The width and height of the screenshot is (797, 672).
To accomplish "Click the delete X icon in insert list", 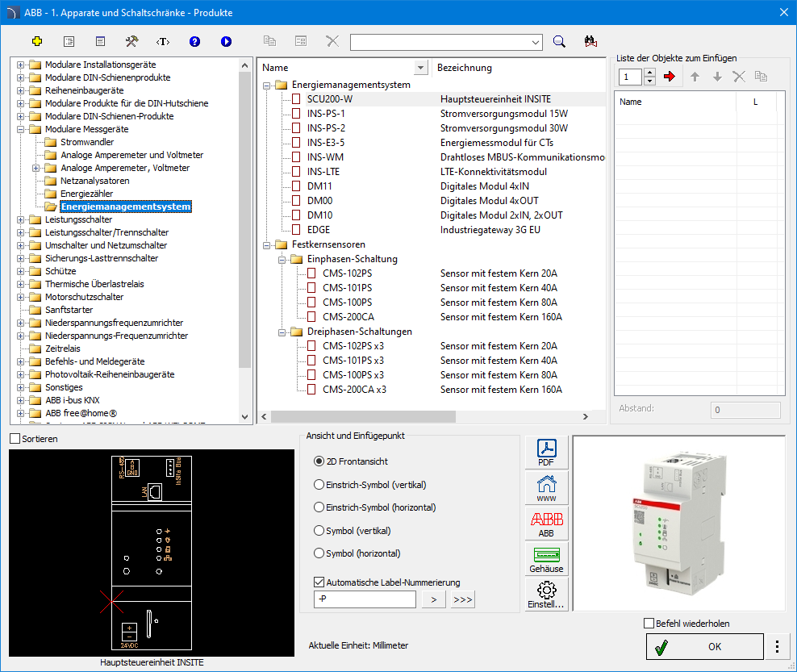I will pyautogui.click(x=739, y=77).
